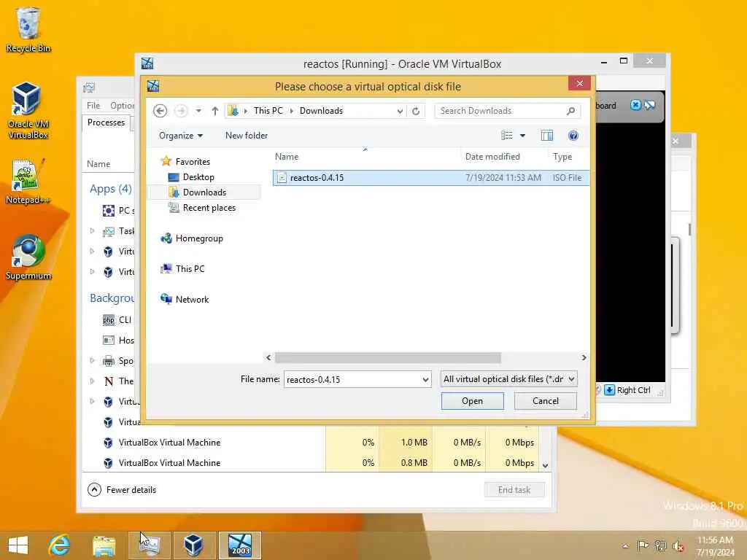Click the volume icon in system tray

click(678, 546)
